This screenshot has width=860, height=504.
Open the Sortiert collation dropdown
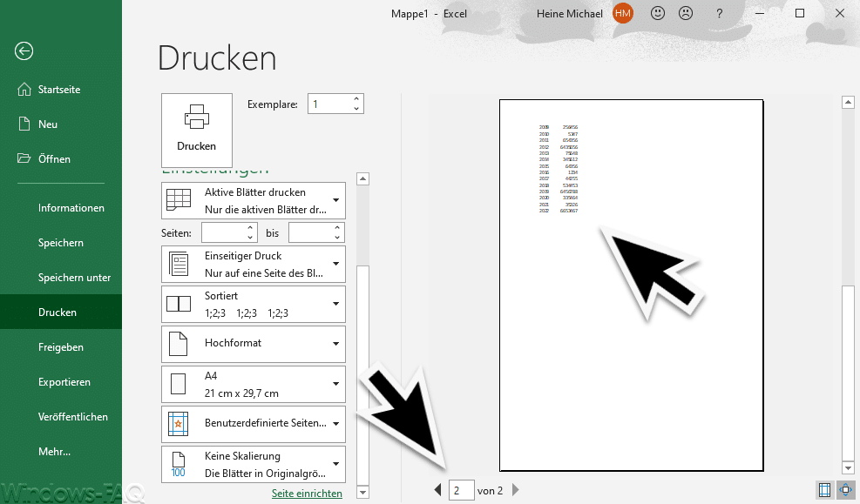254,304
